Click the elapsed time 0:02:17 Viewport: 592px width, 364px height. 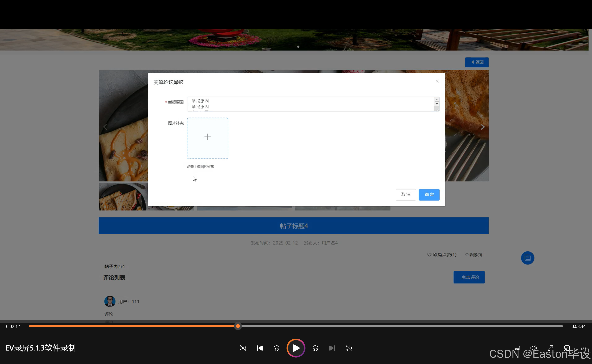pyautogui.click(x=13, y=326)
